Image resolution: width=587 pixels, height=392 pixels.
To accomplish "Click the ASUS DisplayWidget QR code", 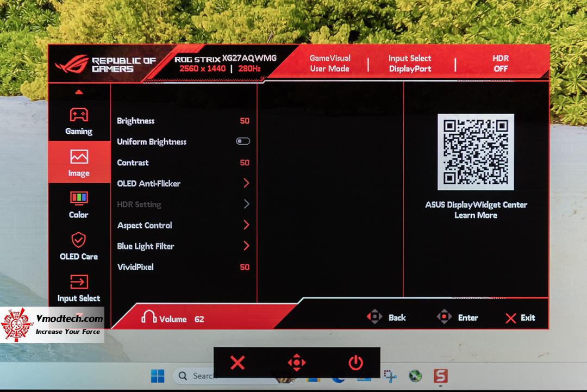I will (476, 152).
